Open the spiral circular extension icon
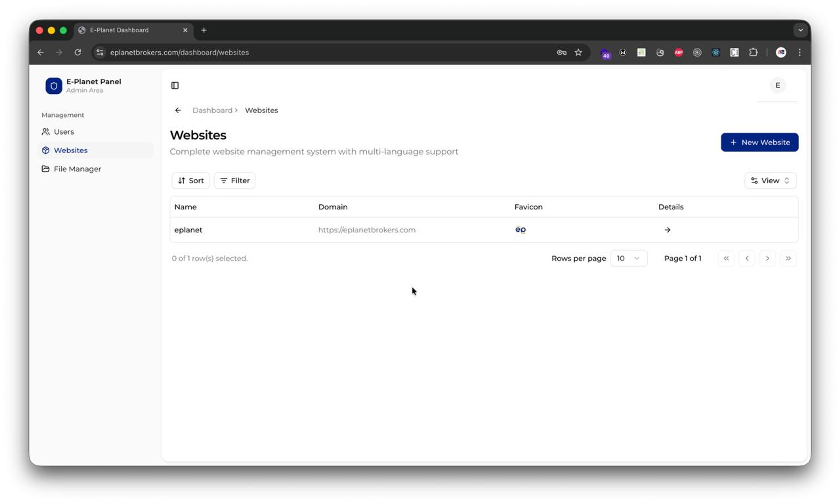Image resolution: width=840 pixels, height=504 pixels. click(697, 52)
